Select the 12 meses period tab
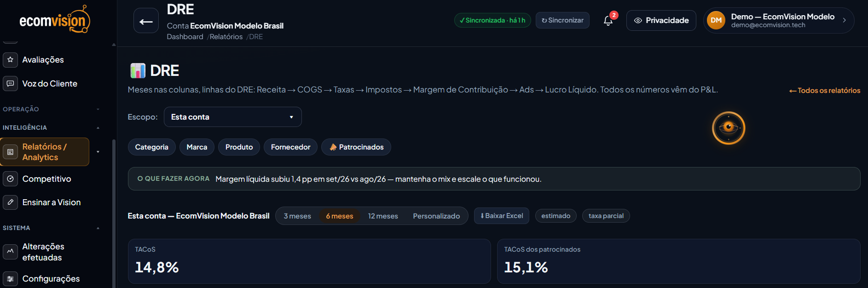This screenshot has height=288, width=868. (x=383, y=216)
